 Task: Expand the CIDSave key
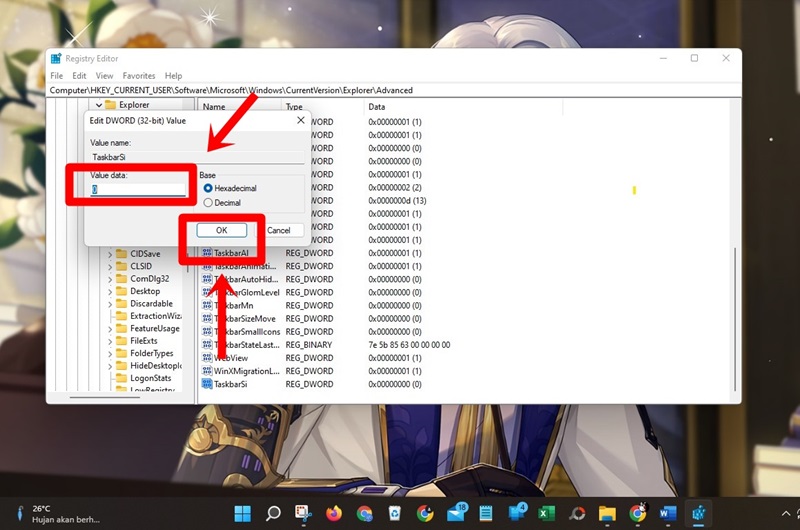(110, 254)
